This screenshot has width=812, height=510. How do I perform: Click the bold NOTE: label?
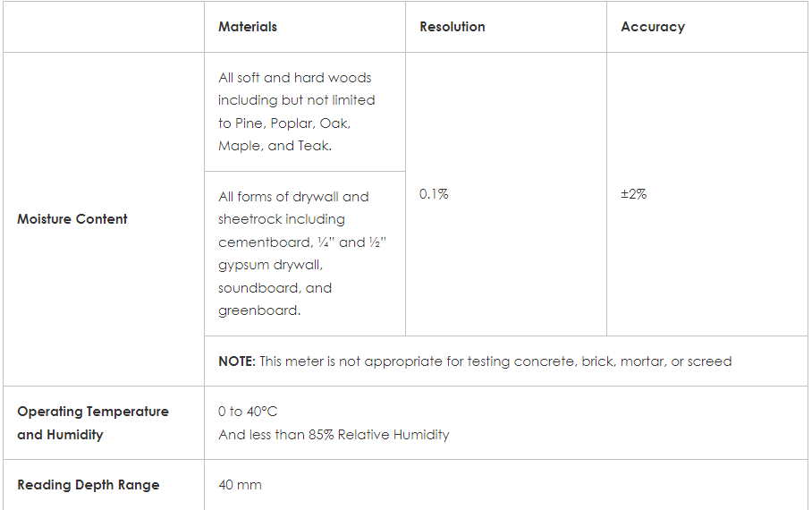[237, 361]
